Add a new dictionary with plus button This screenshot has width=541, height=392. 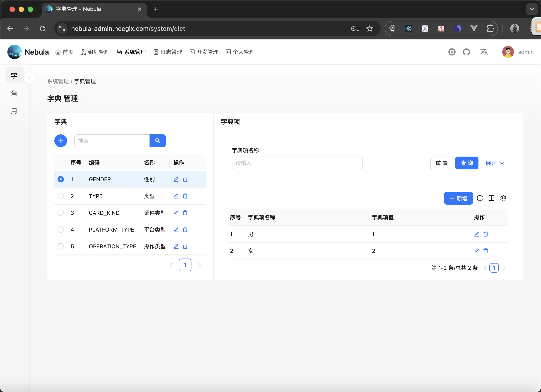[60, 140]
